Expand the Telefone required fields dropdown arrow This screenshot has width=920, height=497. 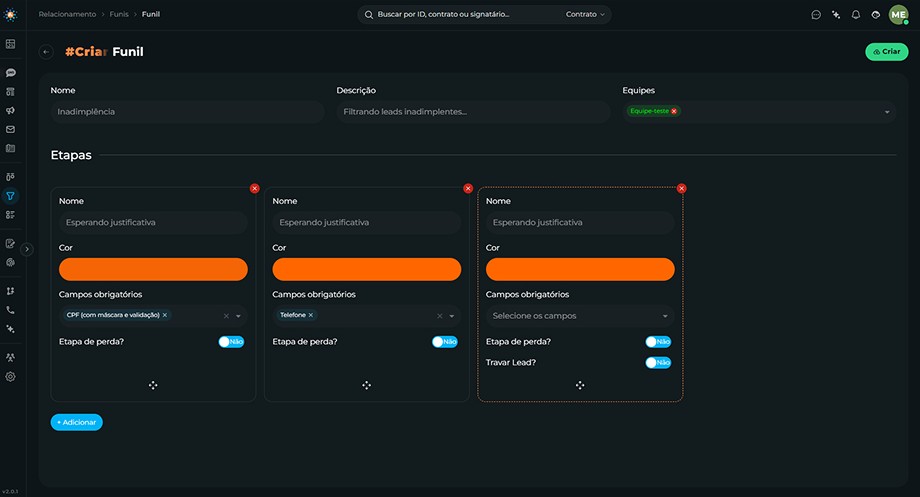tap(452, 316)
